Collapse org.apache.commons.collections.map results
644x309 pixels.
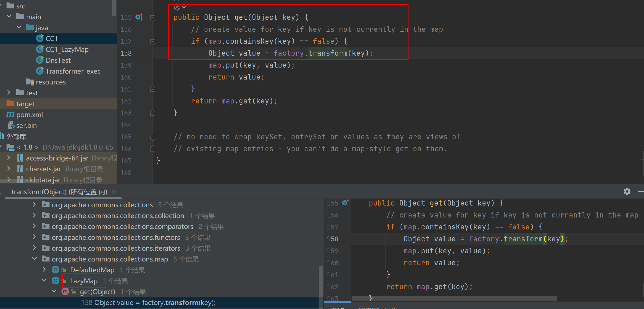pos(34,259)
